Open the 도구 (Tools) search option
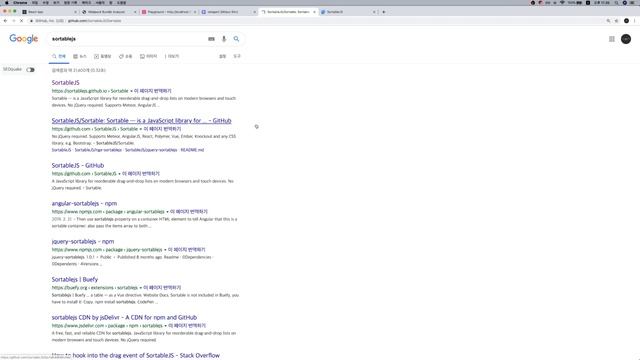 (x=237, y=56)
